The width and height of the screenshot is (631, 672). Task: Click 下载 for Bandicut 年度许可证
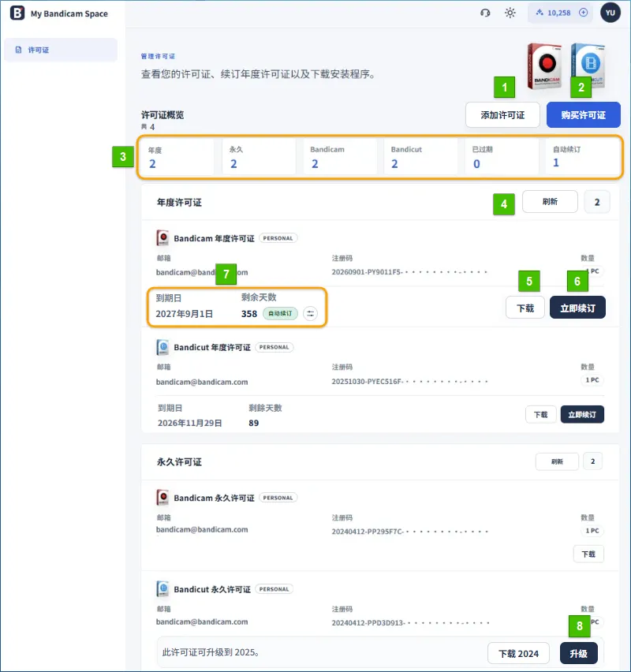point(540,414)
